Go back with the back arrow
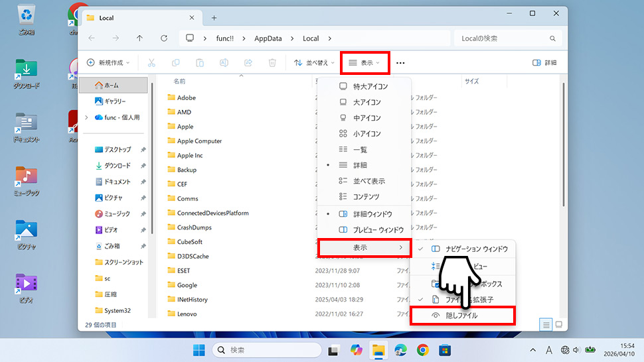The height and width of the screenshot is (362, 644). click(92, 38)
